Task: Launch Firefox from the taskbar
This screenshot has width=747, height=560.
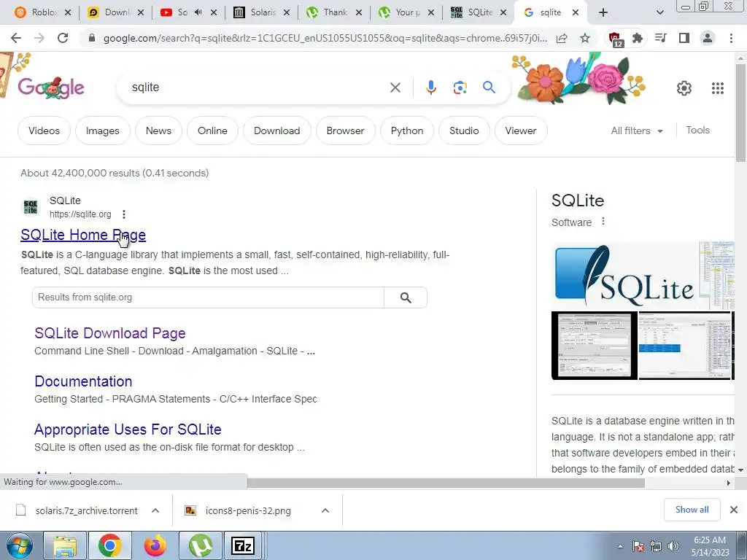Action: click(x=155, y=545)
